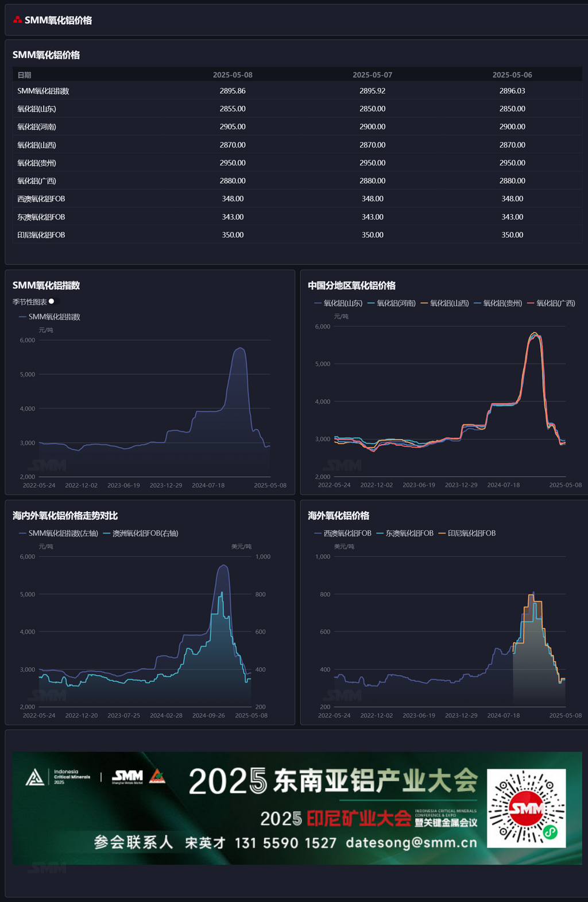Image resolution: width=588 pixels, height=902 pixels.
Task: Toggle the 西澳氧化铝FOB legend series
Action: pyautogui.click(x=343, y=534)
